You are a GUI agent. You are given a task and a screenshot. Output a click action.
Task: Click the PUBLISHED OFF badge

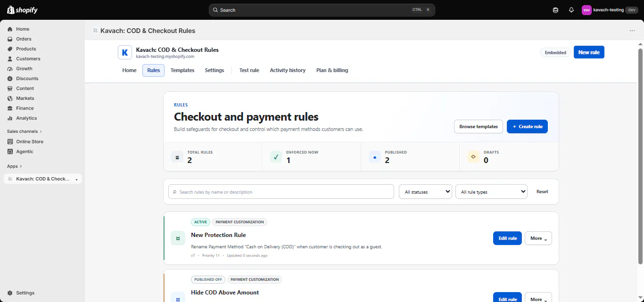(x=208, y=279)
